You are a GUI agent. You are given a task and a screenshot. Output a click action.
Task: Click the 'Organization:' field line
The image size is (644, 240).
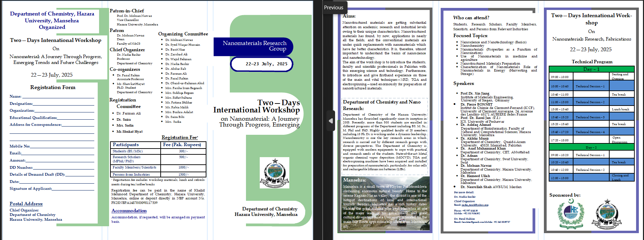click(64, 111)
